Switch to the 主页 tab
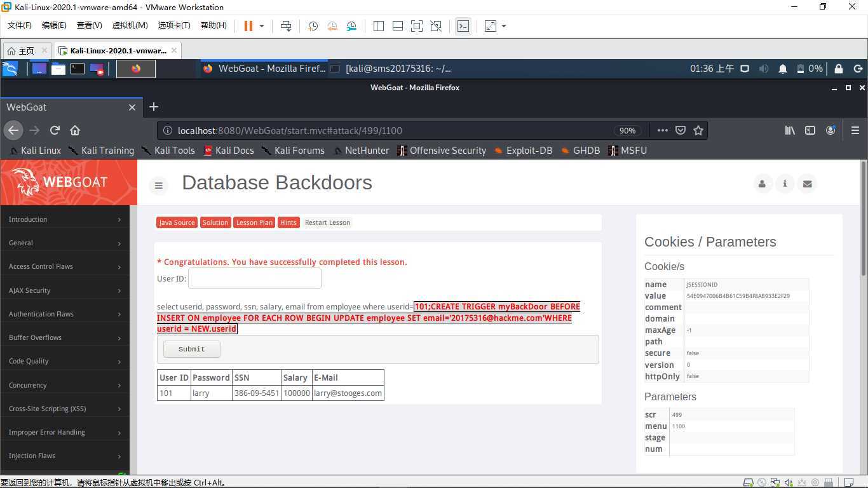The width and height of the screenshot is (868, 488). tap(27, 51)
